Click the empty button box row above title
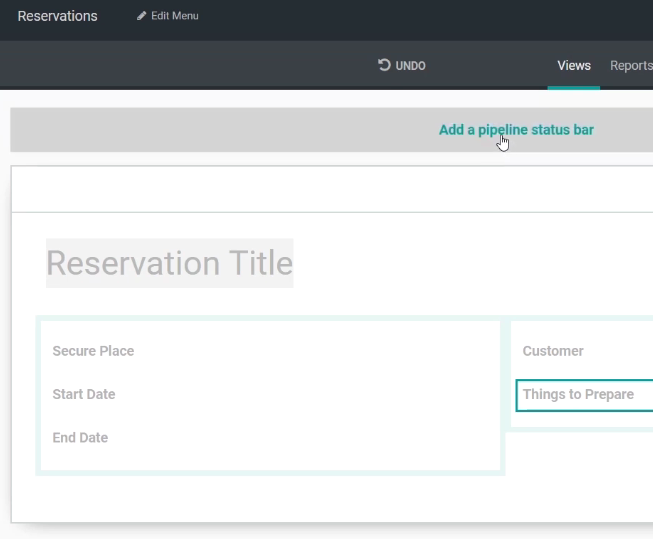The image size is (653, 539). [x=332, y=189]
